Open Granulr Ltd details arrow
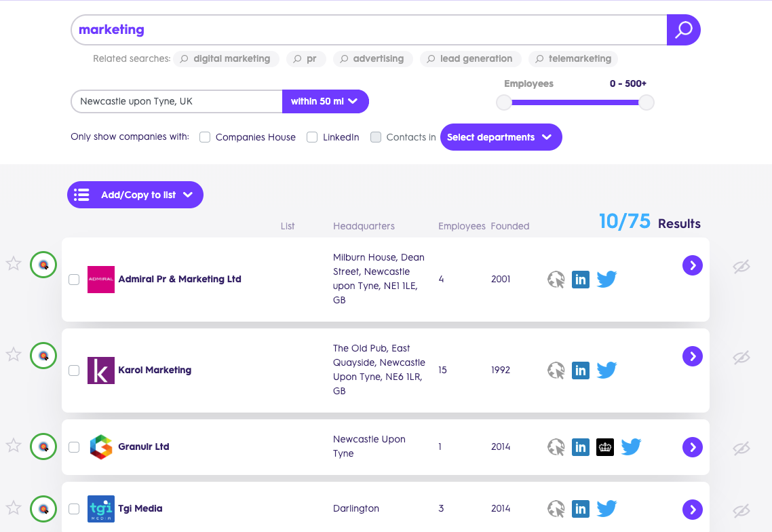The image size is (772, 532). 692,447
